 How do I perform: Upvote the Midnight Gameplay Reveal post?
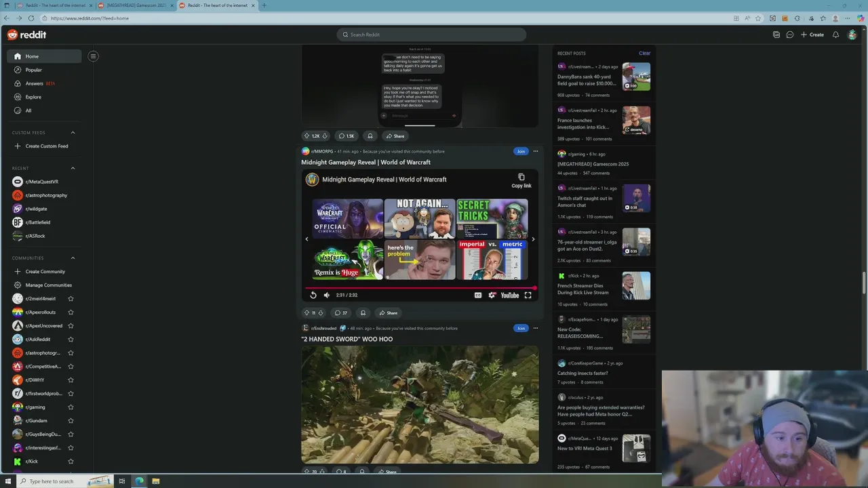pyautogui.click(x=307, y=313)
